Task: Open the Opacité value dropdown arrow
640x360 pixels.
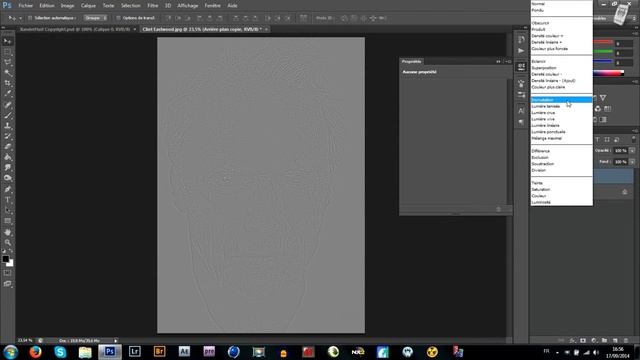Action: (632, 151)
